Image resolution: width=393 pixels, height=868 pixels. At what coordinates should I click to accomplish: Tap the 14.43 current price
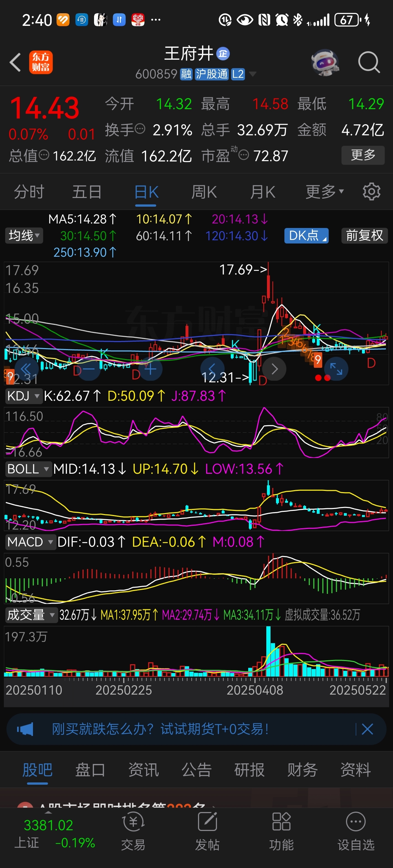[45, 108]
